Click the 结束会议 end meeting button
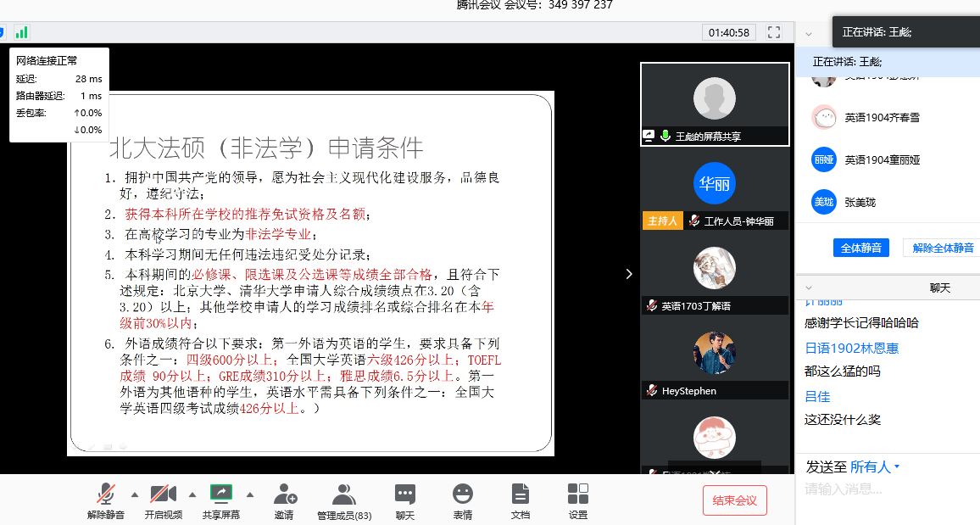980x525 pixels. pyautogui.click(x=734, y=500)
